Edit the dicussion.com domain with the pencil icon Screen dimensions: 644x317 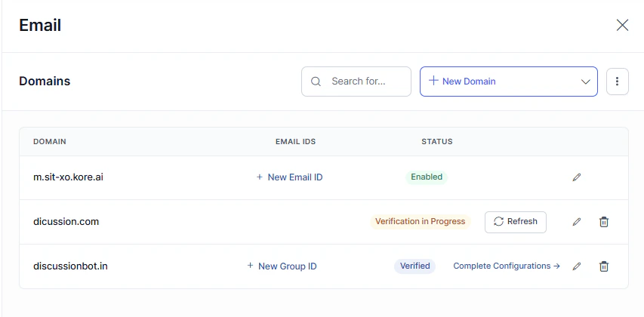[577, 222]
